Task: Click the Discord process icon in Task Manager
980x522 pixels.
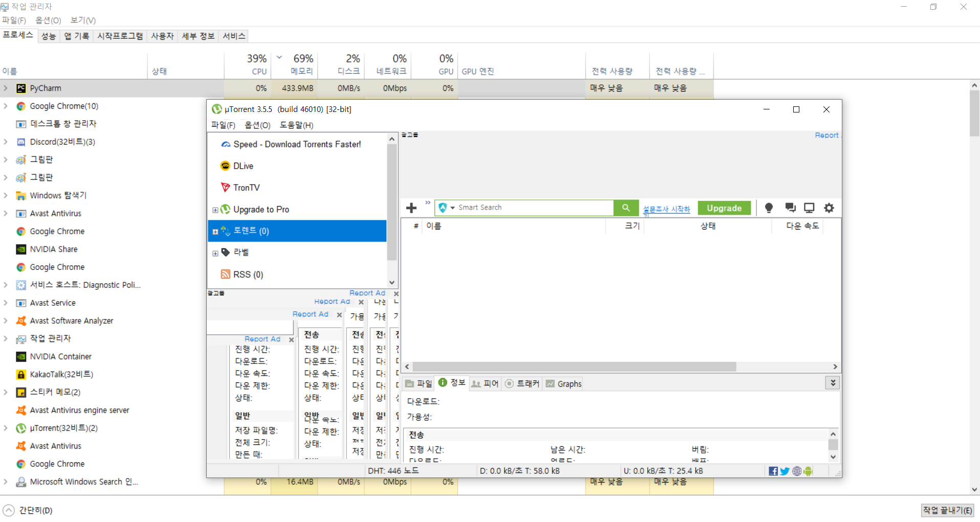Action: tap(21, 142)
